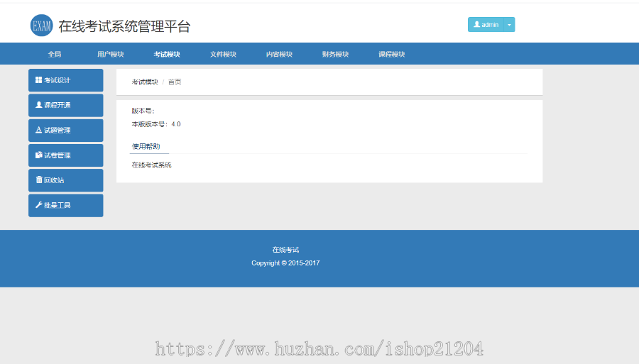This screenshot has height=364, width=639.
Task: Expand the admin dropdown caret
Action: click(x=509, y=24)
